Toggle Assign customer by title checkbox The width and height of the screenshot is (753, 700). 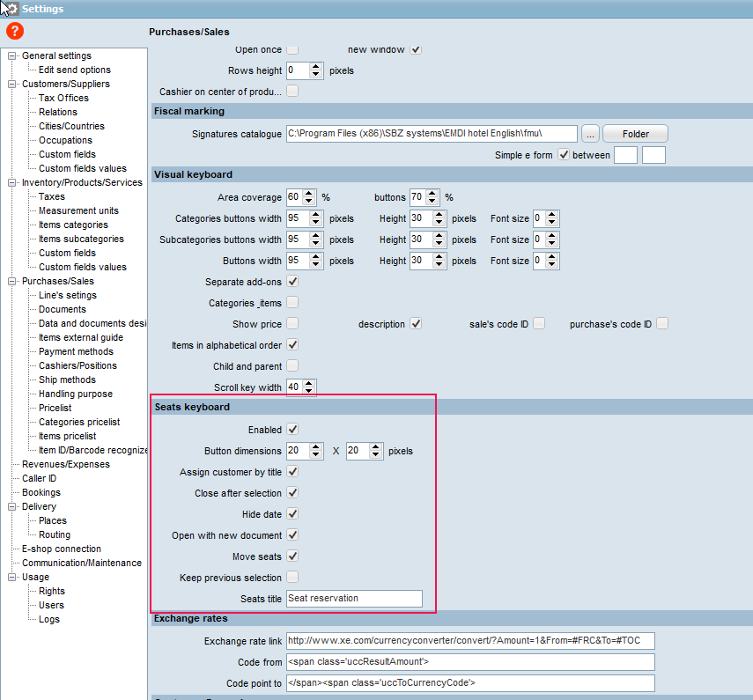coord(292,471)
